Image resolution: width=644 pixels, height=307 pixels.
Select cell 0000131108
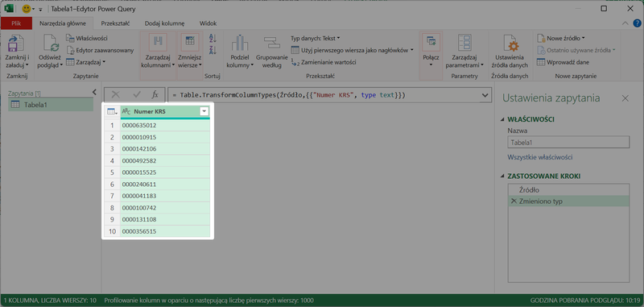(165, 219)
